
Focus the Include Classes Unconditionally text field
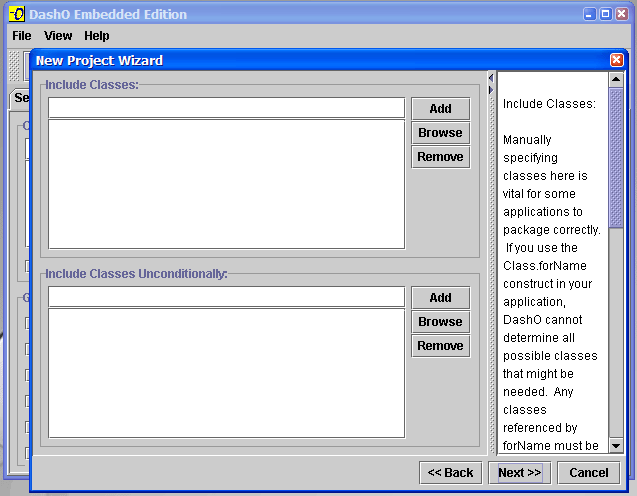point(226,297)
